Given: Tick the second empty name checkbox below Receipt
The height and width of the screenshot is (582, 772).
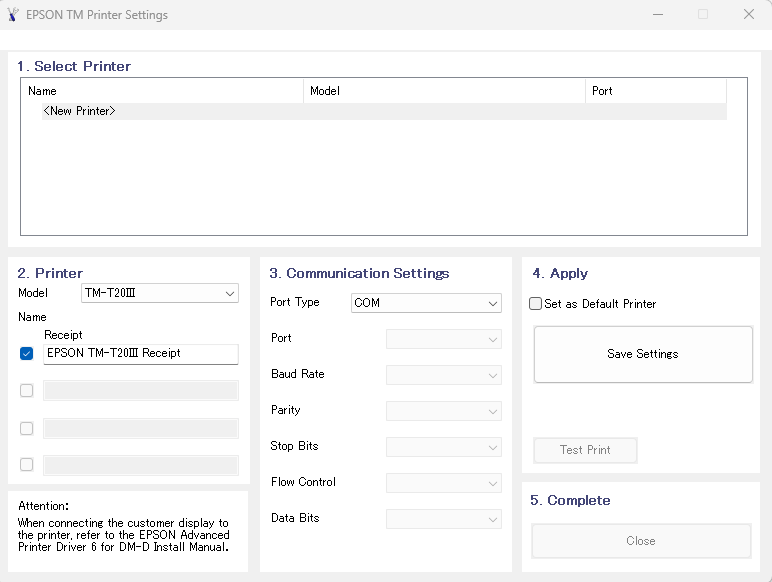Looking at the screenshot, I should (x=27, y=428).
